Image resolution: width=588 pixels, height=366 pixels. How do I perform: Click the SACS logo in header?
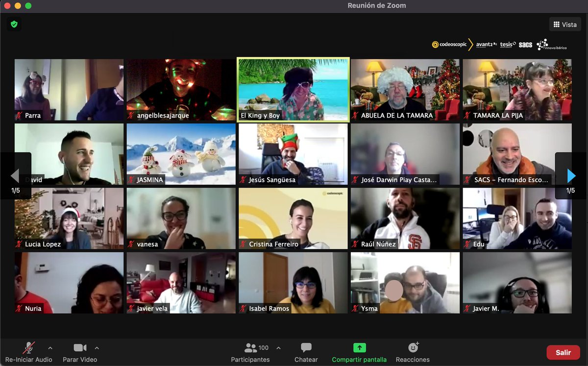point(525,45)
